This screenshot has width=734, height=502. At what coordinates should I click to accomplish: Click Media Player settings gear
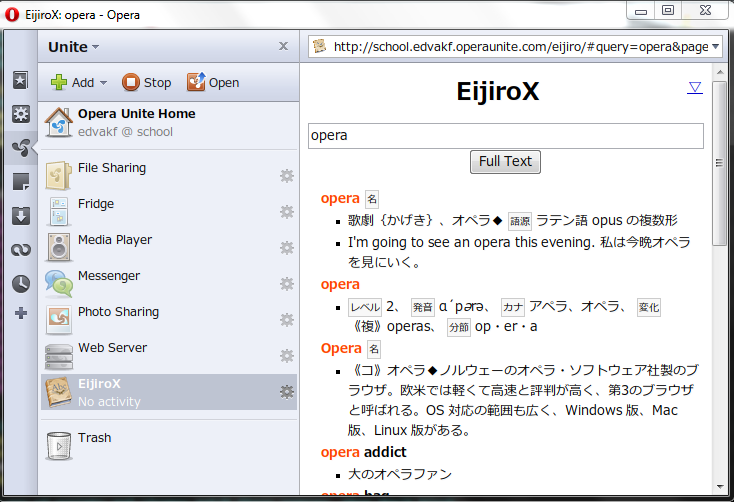[x=286, y=248]
